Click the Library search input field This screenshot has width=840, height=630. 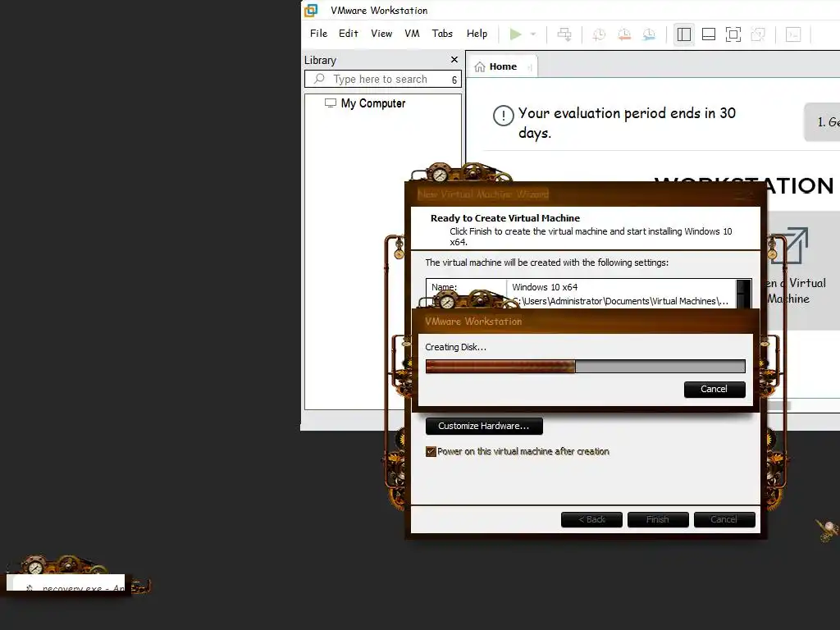click(x=383, y=79)
